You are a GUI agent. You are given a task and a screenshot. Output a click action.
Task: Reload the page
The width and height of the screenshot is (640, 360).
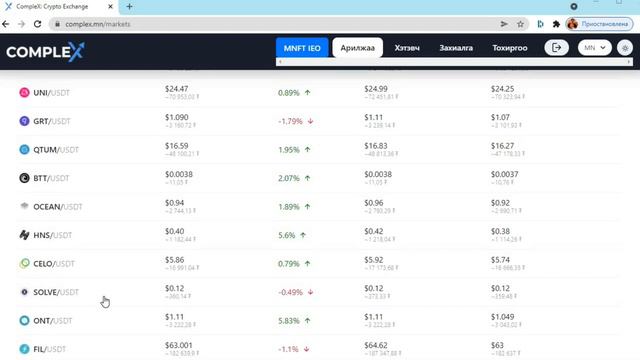(x=38, y=24)
